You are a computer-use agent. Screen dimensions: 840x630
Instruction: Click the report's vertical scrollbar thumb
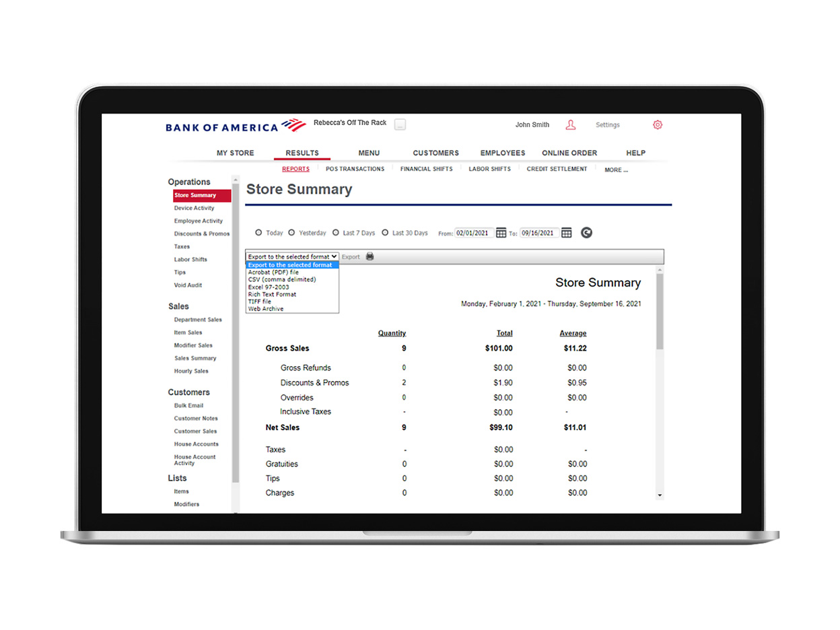tap(660, 310)
